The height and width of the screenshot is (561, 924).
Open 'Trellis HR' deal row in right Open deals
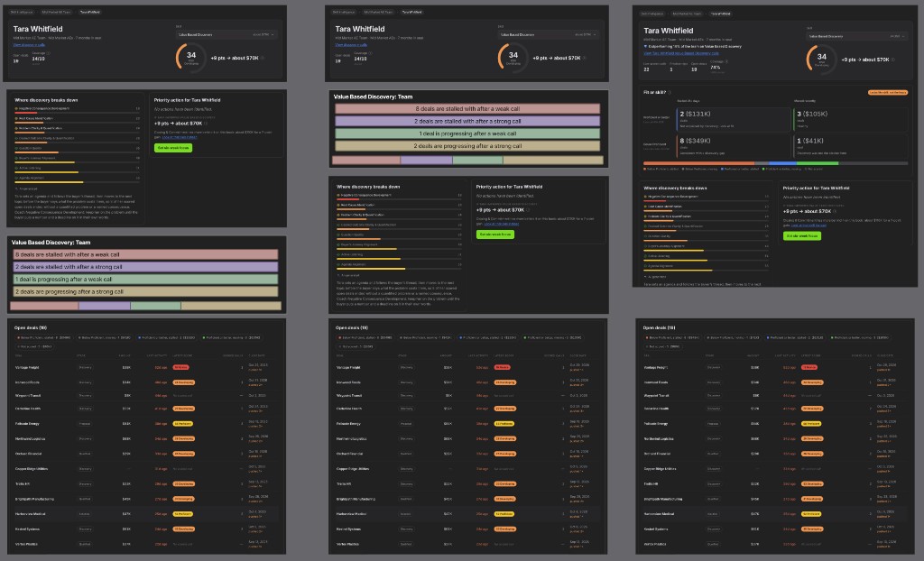click(774, 483)
